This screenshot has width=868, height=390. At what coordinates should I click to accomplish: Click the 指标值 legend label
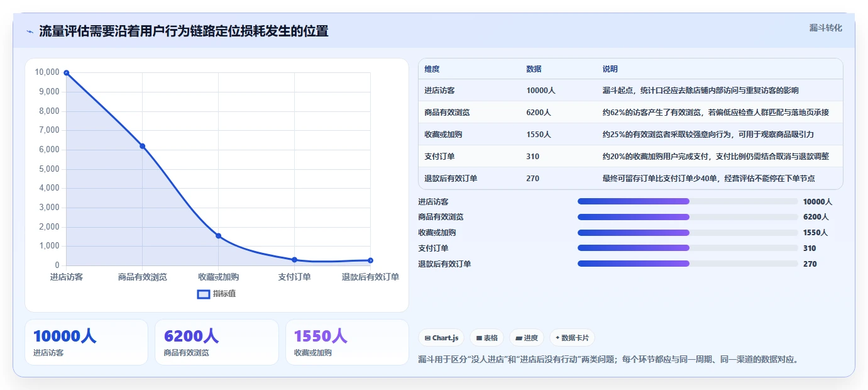pyautogui.click(x=224, y=294)
